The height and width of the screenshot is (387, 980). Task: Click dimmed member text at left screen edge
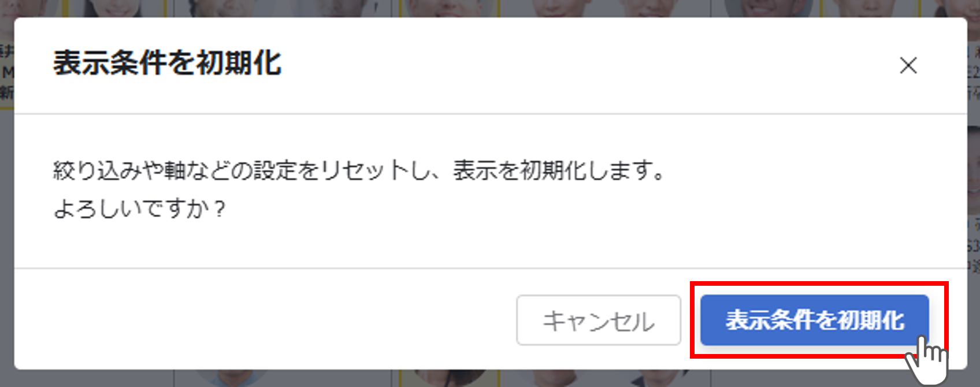point(6,72)
